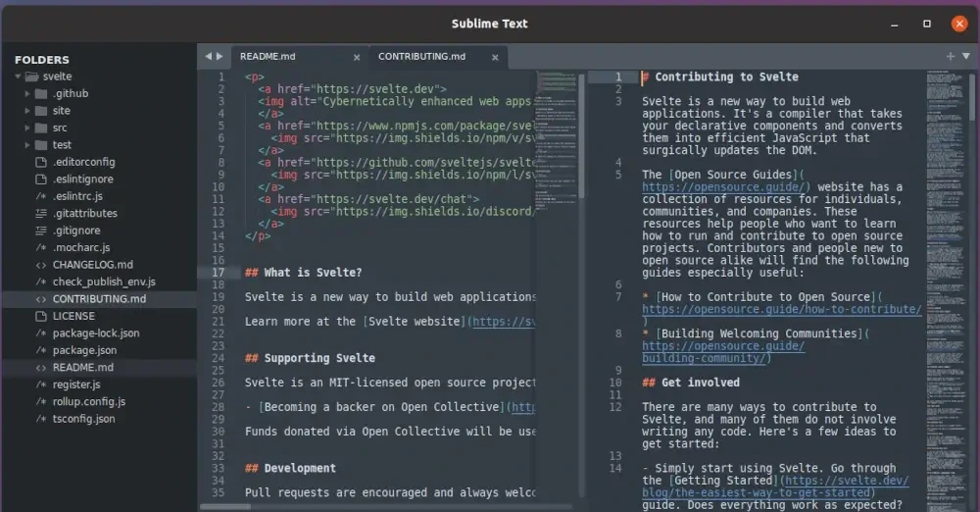Open CHANGELOG.md from the sidebar
Image resolution: width=980 pixels, height=512 pixels.
point(92,265)
